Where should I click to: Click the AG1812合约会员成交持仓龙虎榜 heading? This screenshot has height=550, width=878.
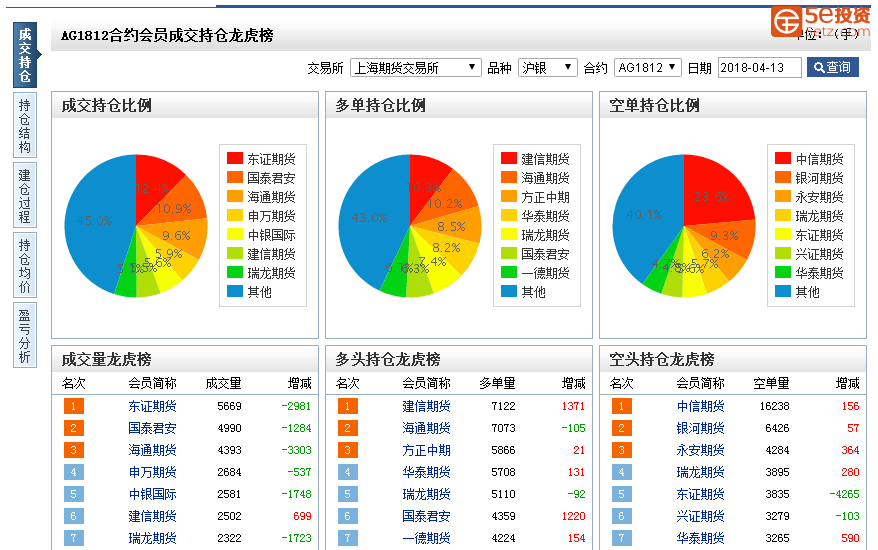[x=167, y=35]
